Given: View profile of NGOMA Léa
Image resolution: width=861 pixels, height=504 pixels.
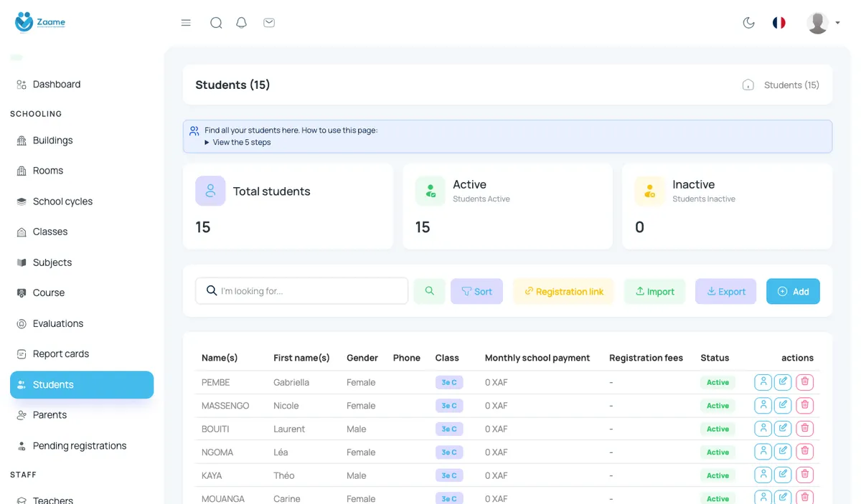Looking at the screenshot, I should point(763,452).
